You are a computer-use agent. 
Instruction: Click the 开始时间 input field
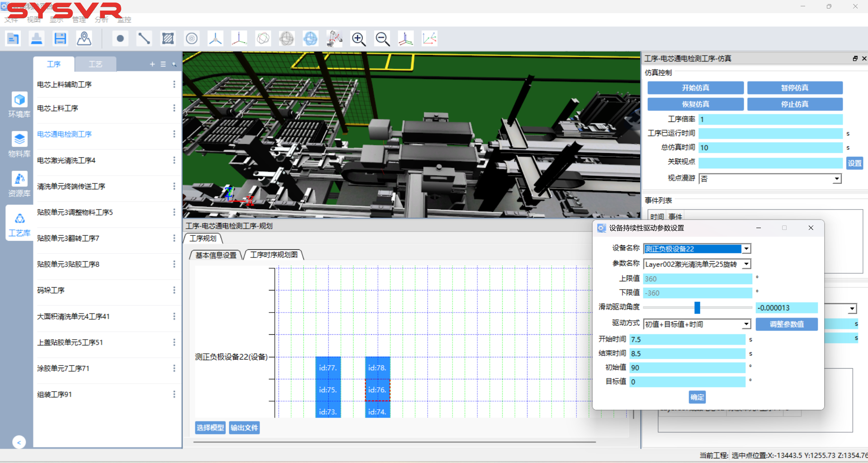(x=687, y=340)
